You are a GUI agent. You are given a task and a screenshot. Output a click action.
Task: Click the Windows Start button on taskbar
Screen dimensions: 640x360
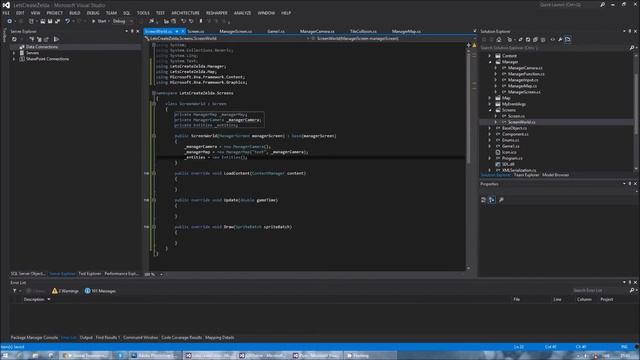(x=5, y=356)
